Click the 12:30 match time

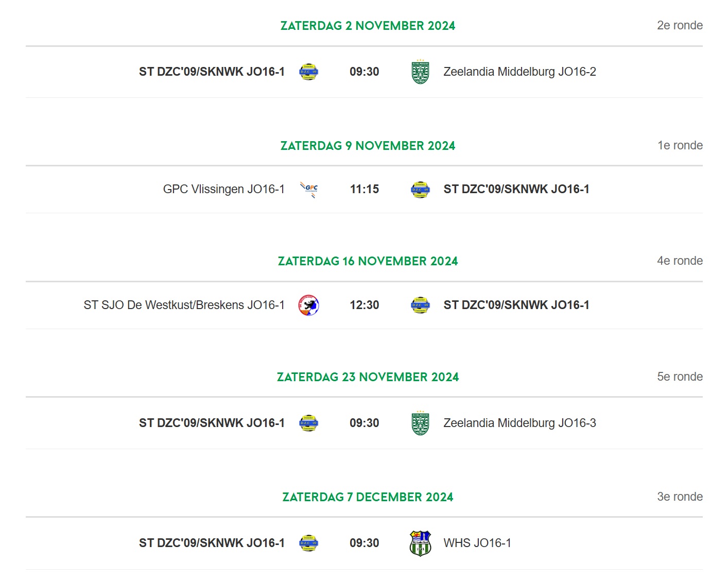coord(365,305)
